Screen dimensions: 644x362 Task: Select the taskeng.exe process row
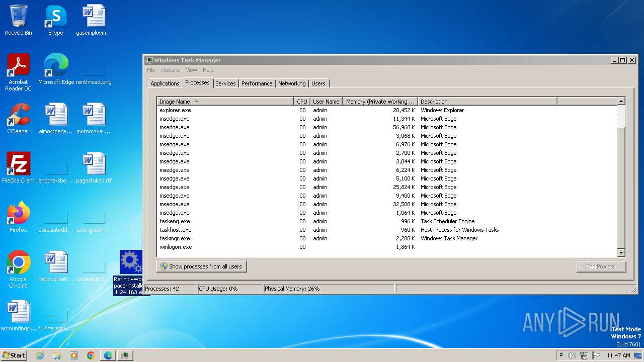click(386, 221)
